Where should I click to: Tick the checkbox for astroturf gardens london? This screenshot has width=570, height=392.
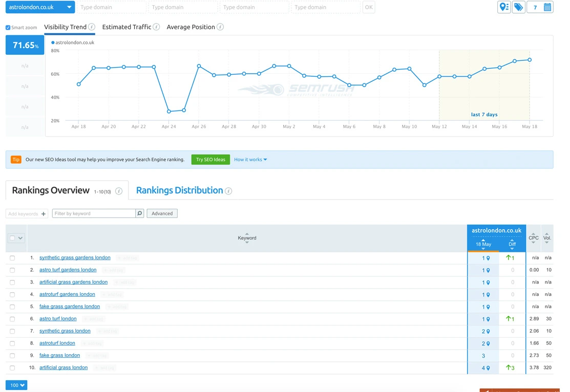(12, 295)
